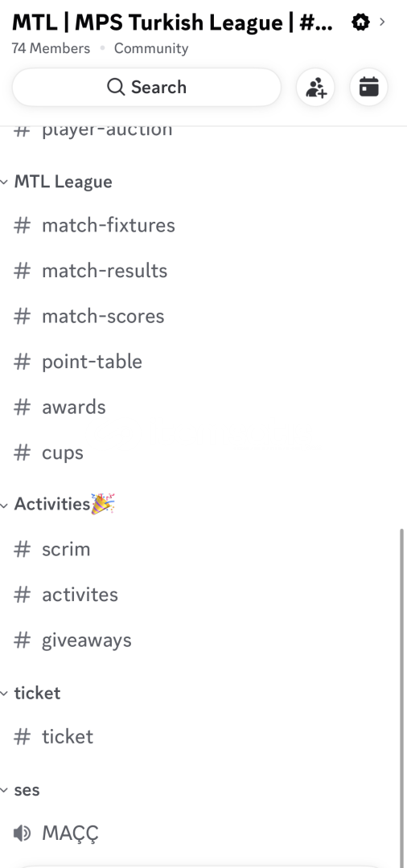Click the channel list scrollbar
The height and width of the screenshot is (868, 407).
coord(402,698)
